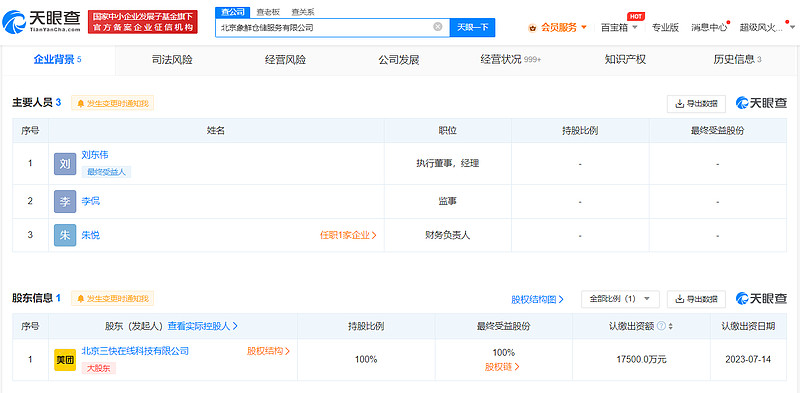Screen dimensions: 800x393
Task: Click the 刘 avatar icon for 刘东伟
Action: click(65, 164)
